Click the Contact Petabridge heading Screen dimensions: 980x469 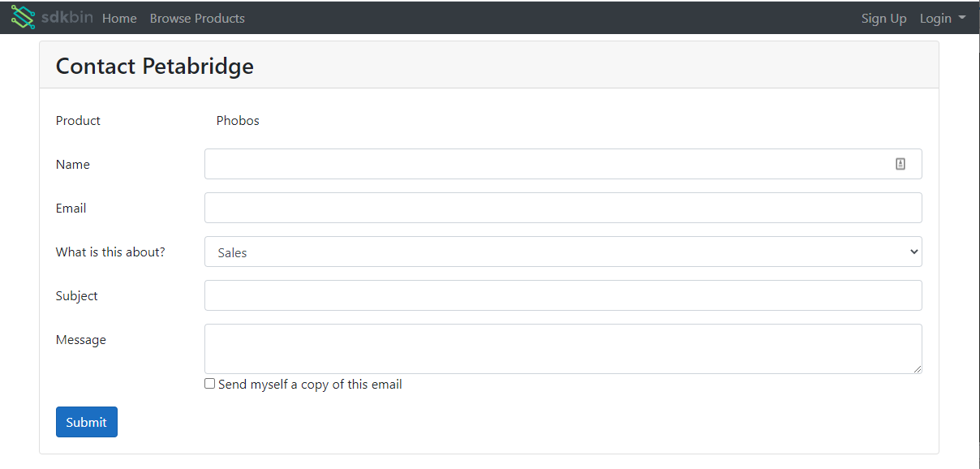pos(154,66)
